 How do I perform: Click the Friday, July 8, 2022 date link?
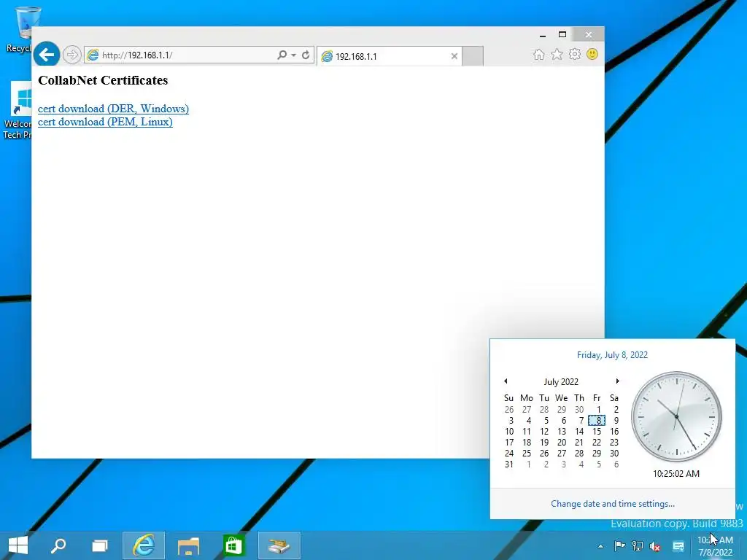612,355
